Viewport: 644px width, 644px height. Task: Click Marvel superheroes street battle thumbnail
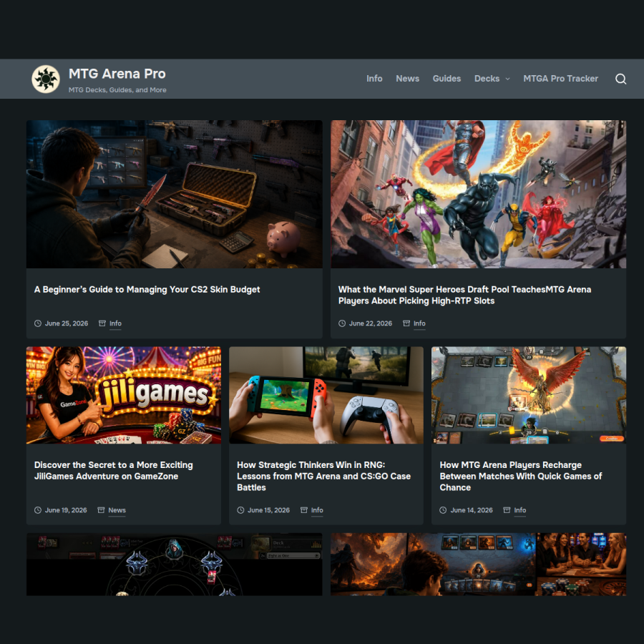[x=478, y=194]
